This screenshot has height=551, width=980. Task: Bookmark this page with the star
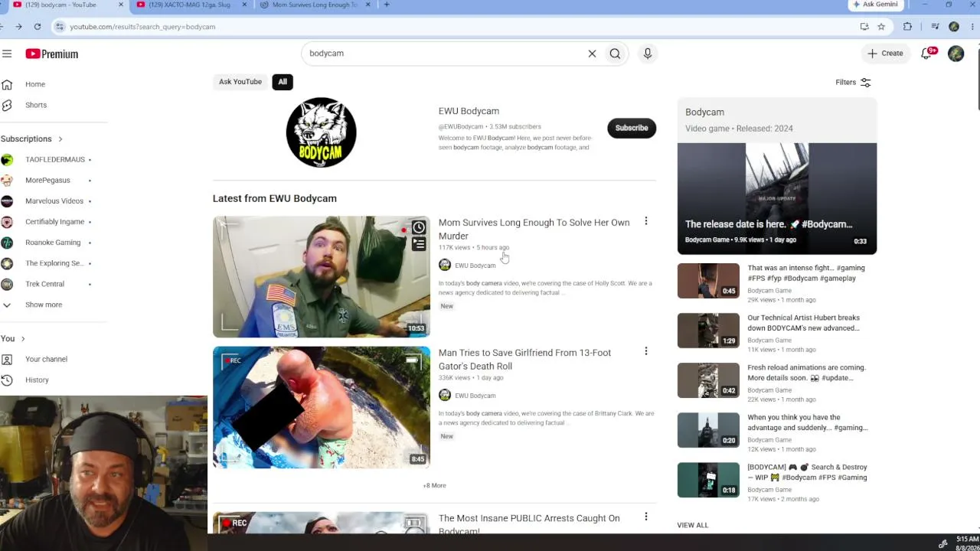tap(881, 27)
